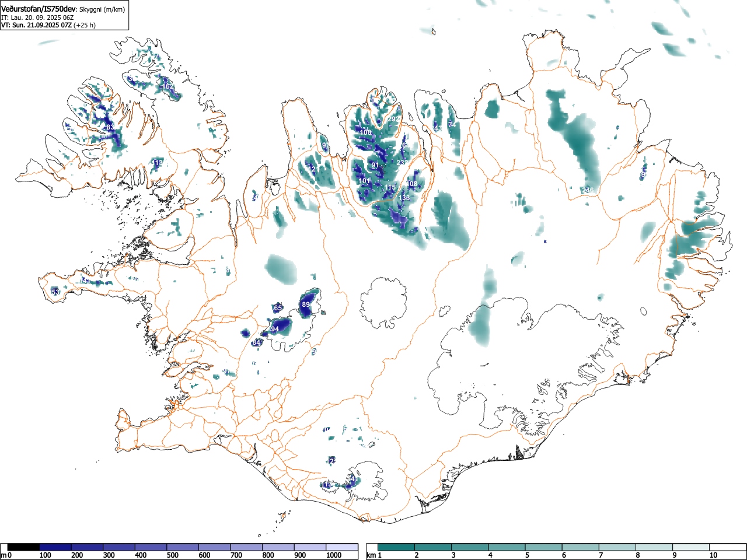Click the black 0–100 m legend swatch
This screenshot has height=560, width=747.
[24, 547]
